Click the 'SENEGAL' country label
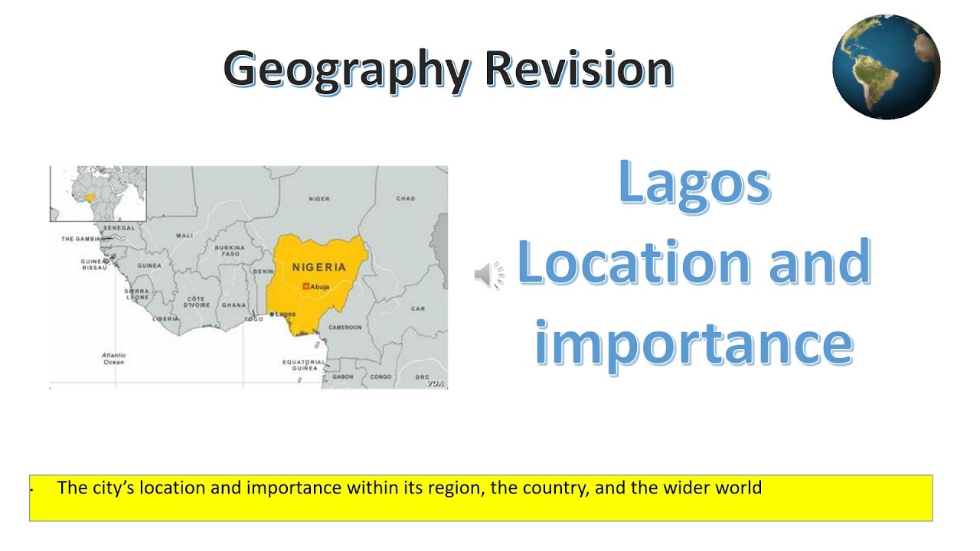The width and height of the screenshot is (980, 551). pos(119,227)
